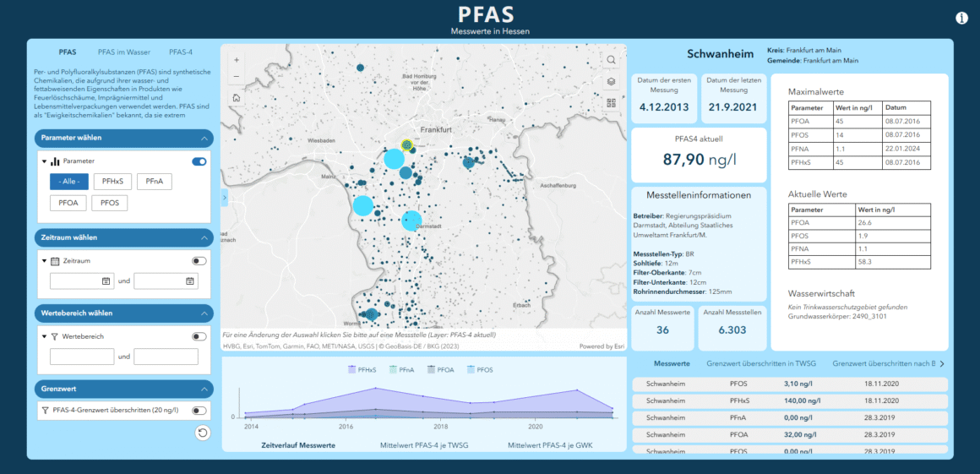Viewport: 980px width, 474px height.
Task: Select the Schwanheim PFOA 32,00 ng/l row
Action: pyautogui.click(x=790, y=434)
